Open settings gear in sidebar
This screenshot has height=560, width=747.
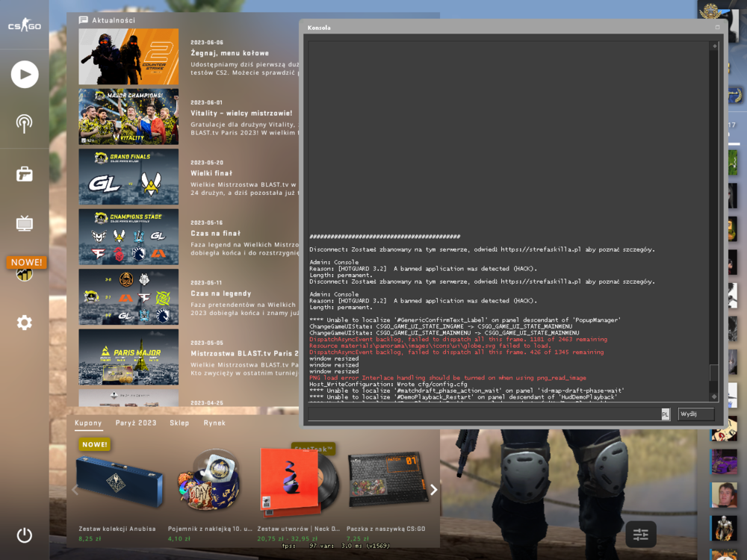click(25, 323)
